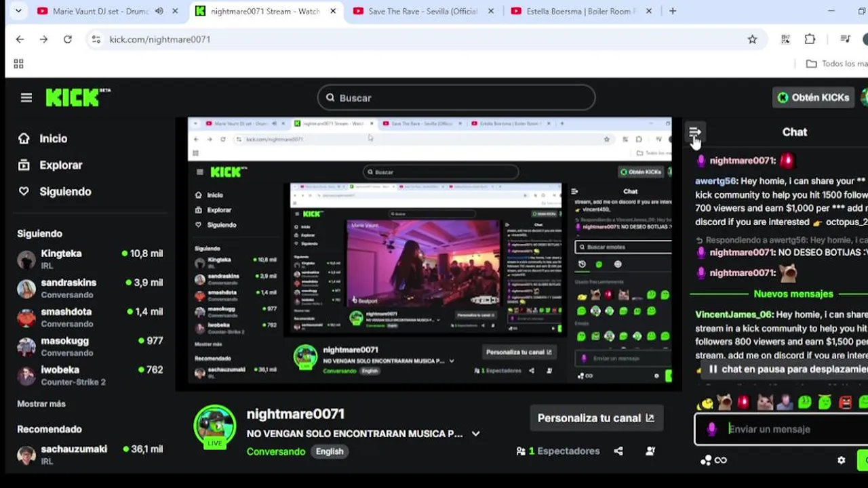Click the channel points bubbles icon
This screenshot has height=488, width=868.
(706, 460)
